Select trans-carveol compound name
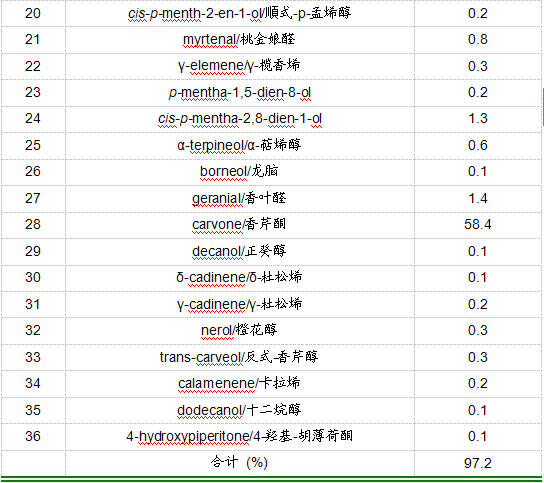 pos(239,357)
